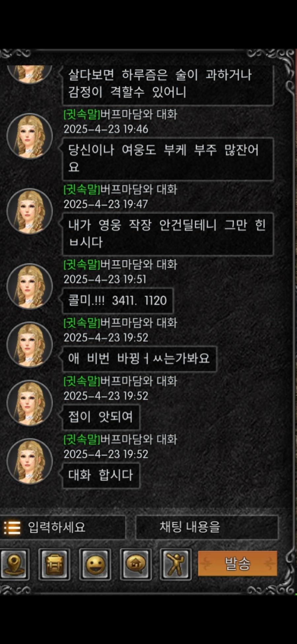Tap the 애 비번 바뀡 message bubble
The width and height of the screenshot is (297, 644).
[139, 359]
